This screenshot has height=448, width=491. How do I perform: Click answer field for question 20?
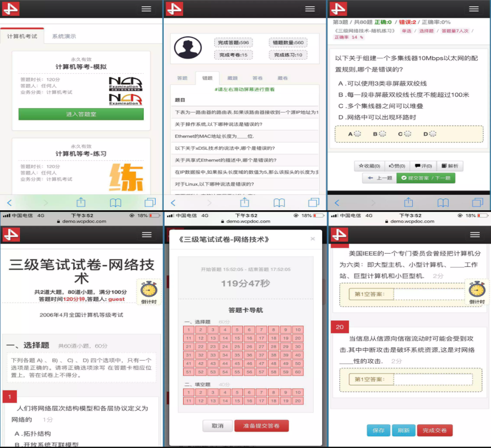(x=433, y=379)
